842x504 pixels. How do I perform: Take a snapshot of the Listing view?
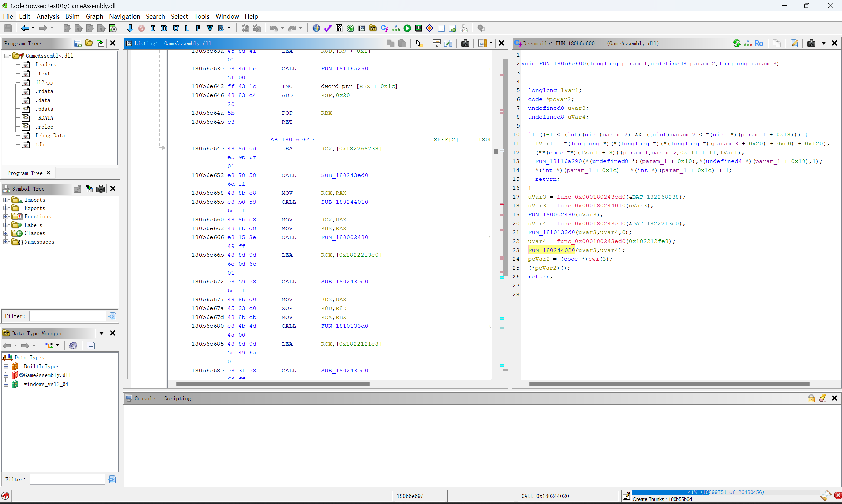pos(465,43)
